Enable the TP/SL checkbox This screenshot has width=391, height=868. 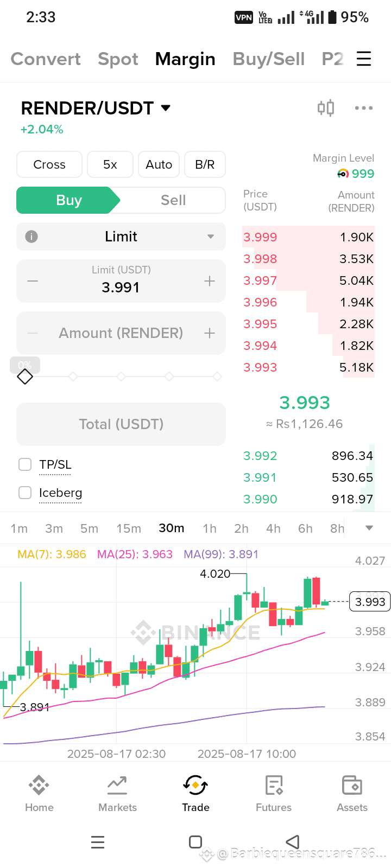pyautogui.click(x=25, y=464)
